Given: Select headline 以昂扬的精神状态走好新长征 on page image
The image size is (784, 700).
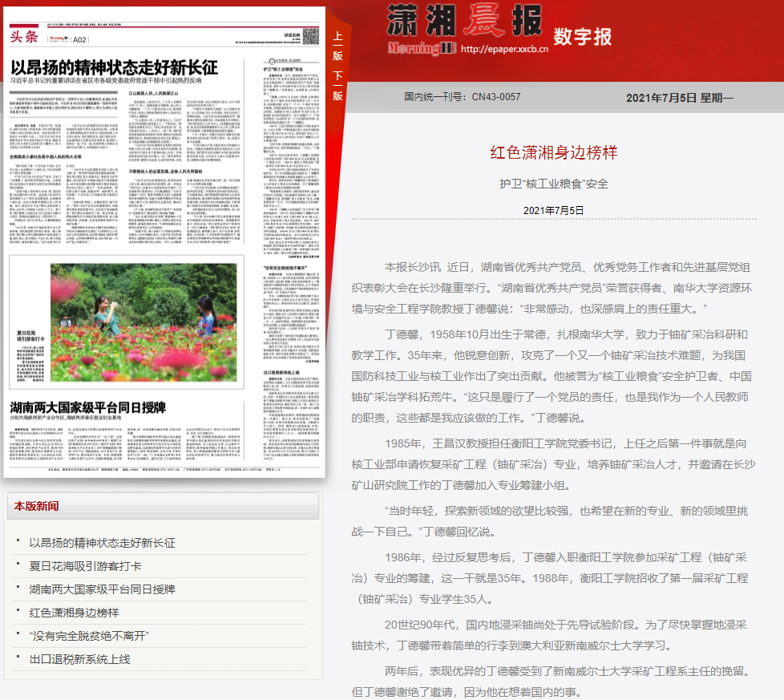Looking at the screenshot, I should [x=115, y=67].
